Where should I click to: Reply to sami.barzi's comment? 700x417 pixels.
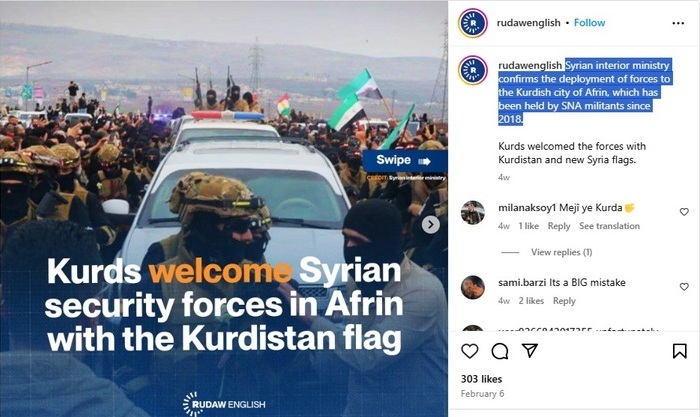(x=564, y=301)
